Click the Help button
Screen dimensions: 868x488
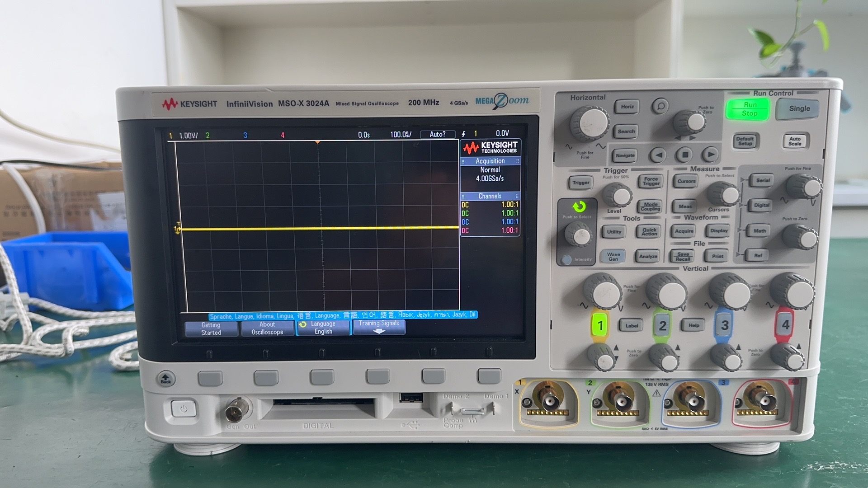693,325
